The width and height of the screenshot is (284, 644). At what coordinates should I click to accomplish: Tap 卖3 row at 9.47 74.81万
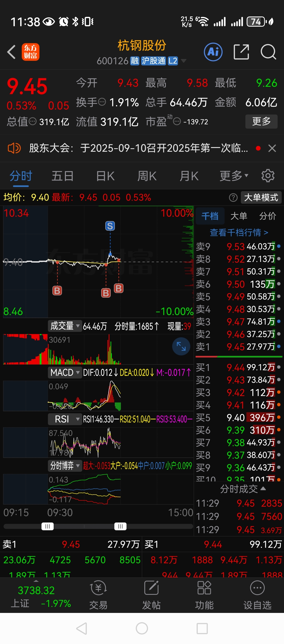(239, 322)
